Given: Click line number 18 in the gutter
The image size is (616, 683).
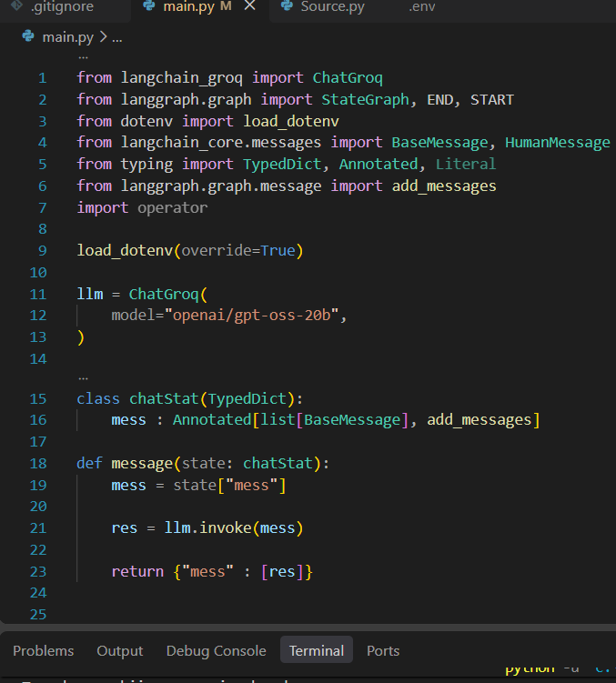Looking at the screenshot, I should coord(38,463).
